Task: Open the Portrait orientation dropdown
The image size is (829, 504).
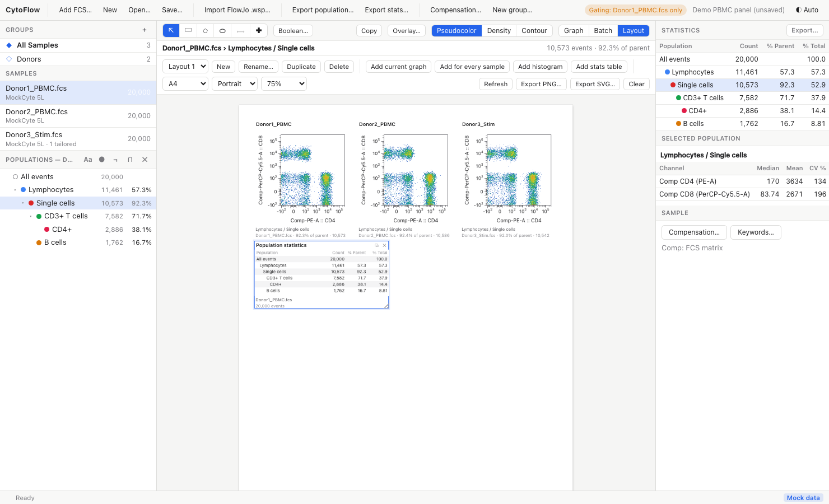Action: click(235, 84)
